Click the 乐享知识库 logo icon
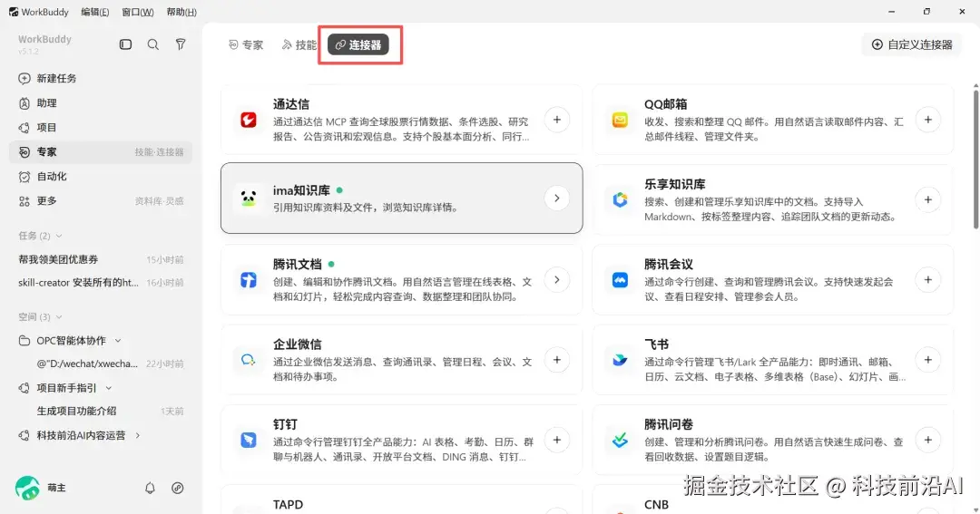Image resolution: width=980 pixels, height=514 pixels. point(620,199)
